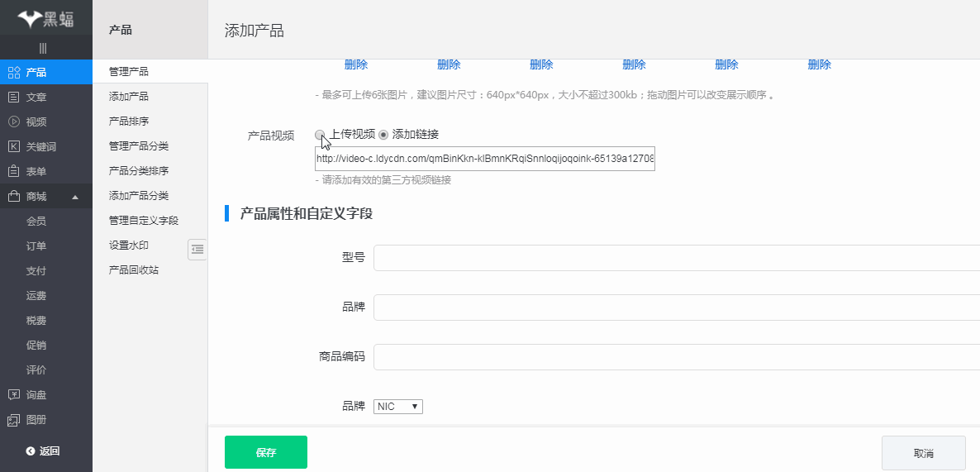Click the 产品 sidebar icon
This screenshot has width=980, height=472.
tap(13, 72)
